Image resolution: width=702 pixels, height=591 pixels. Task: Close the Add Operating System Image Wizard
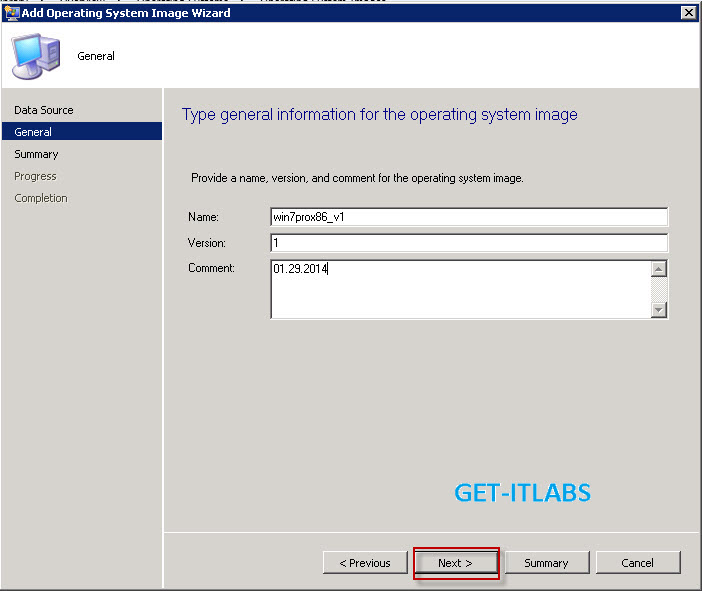[x=689, y=13]
